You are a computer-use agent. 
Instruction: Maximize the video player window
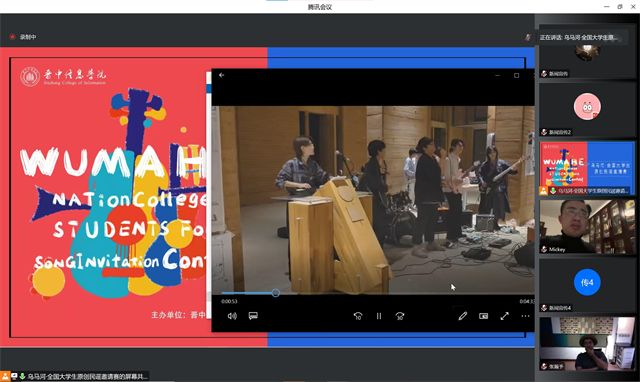tap(516, 76)
